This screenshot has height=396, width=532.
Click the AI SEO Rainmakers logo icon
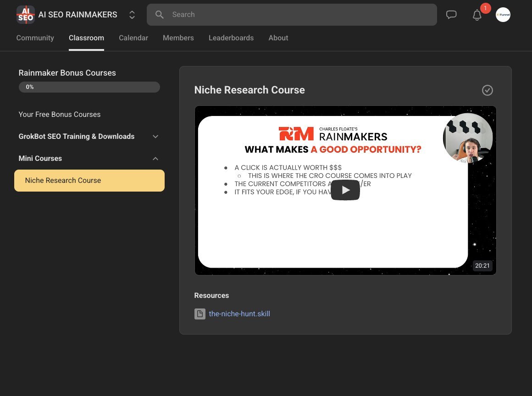pyautogui.click(x=25, y=15)
